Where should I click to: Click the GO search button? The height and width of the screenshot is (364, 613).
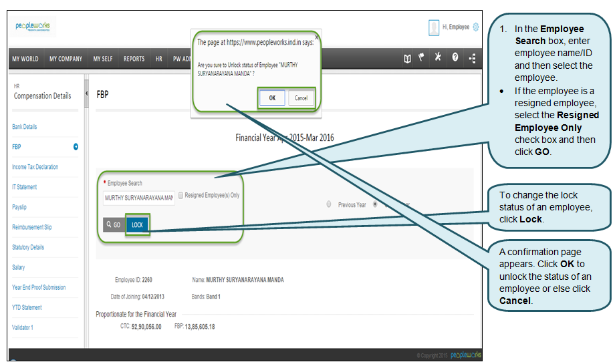click(114, 225)
